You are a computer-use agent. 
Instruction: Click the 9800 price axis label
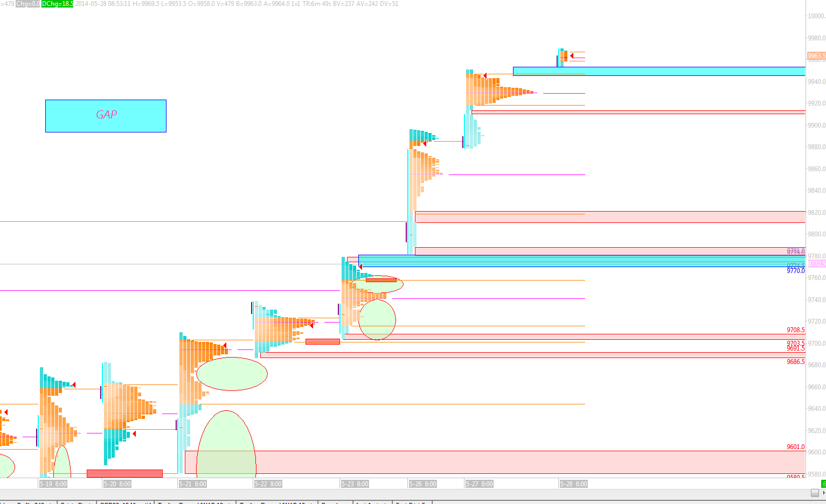tap(816, 234)
